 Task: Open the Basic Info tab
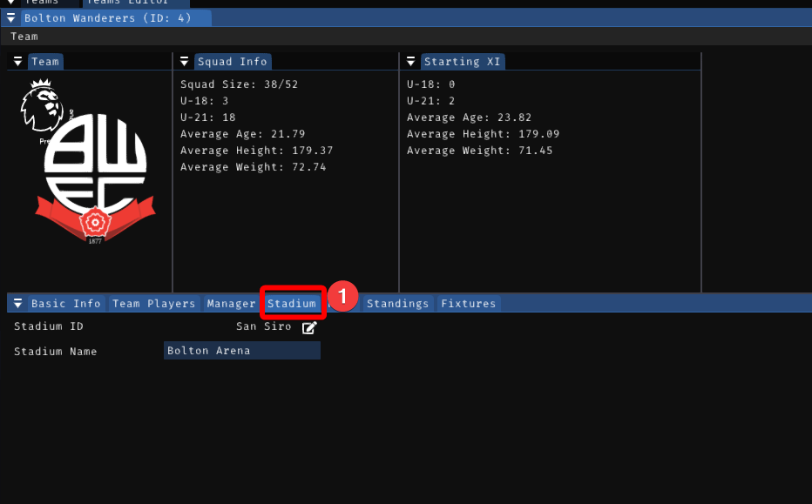tap(65, 303)
